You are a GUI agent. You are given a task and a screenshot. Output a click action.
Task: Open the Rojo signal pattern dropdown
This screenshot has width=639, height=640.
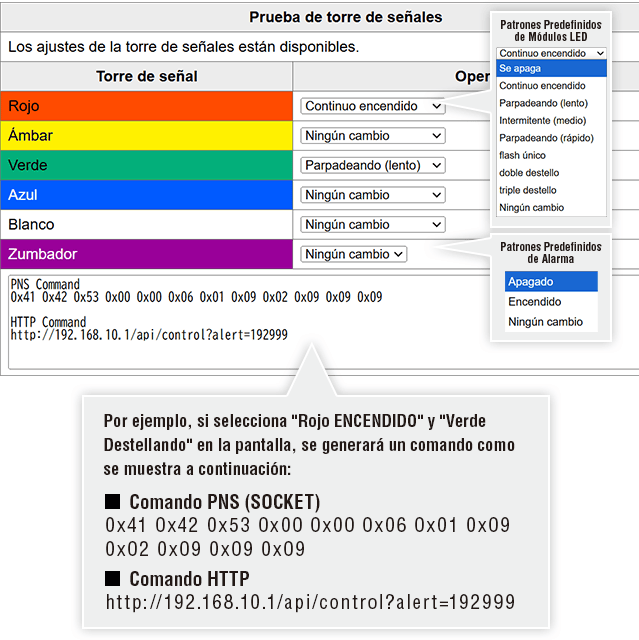click(372, 106)
